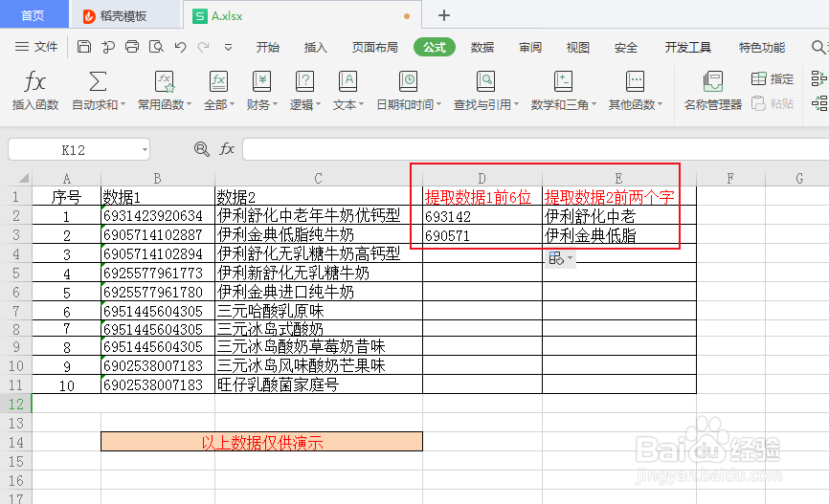Expand the Name Box dropdown arrow

coord(145,150)
